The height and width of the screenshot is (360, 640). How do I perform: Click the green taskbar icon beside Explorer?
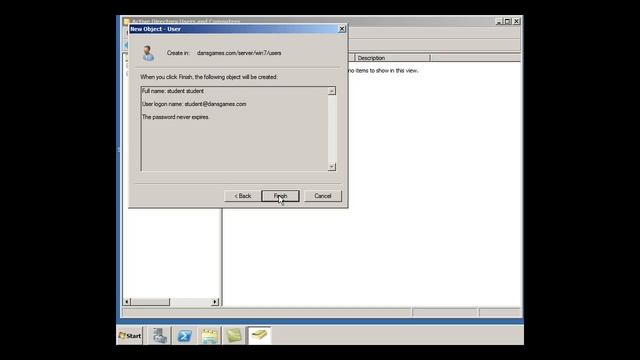tap(234, 336)
